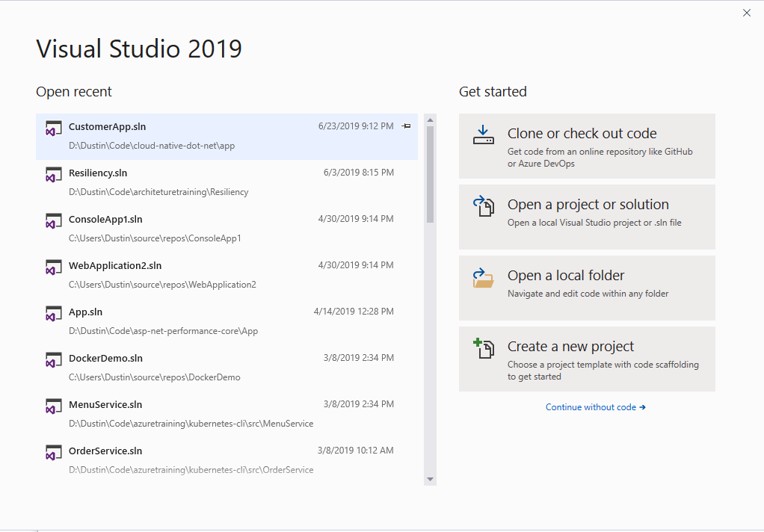
Task: Click the create new project icon
Action: 484,348
